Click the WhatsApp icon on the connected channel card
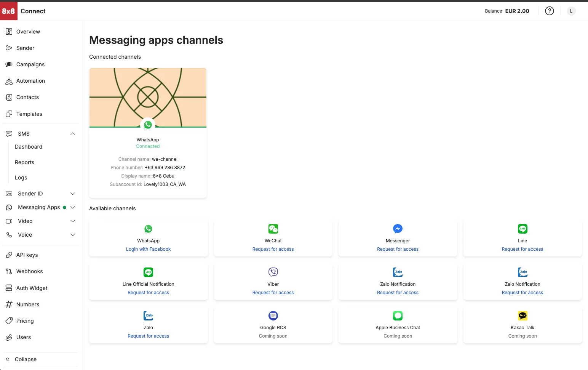This screenshot has width=588, height=370. [x=148, y=125]
